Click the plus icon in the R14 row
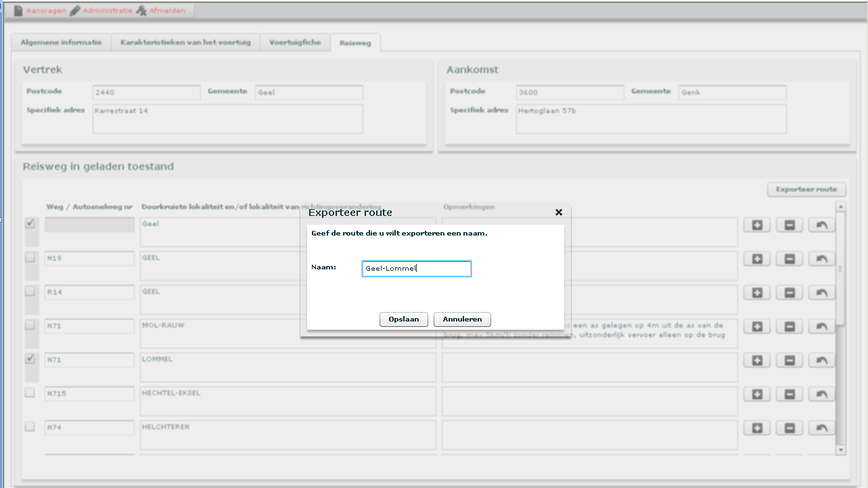The width and height of the screenshot is (868, 488). click(757, 292)
